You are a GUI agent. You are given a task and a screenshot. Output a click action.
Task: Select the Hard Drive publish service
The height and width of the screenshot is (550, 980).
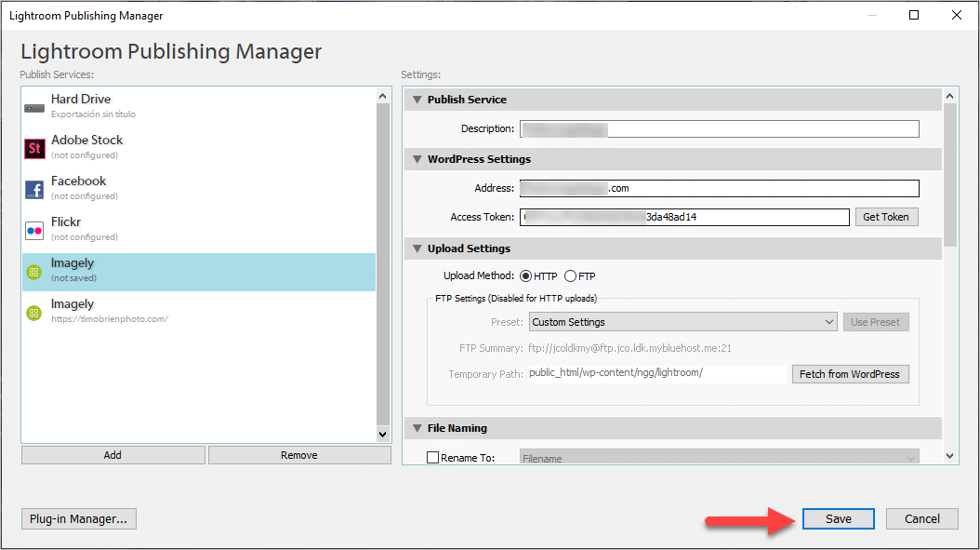click(199, 106)
